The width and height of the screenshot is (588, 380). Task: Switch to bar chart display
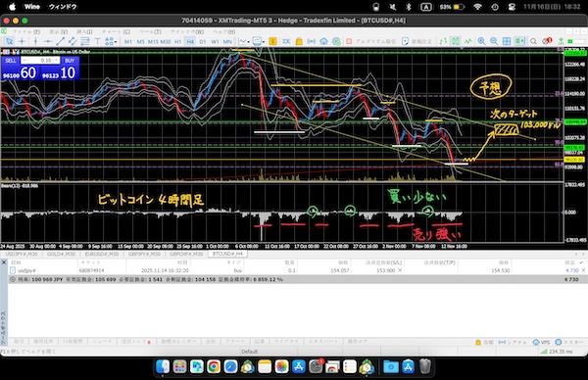click(x=443, y=41)
